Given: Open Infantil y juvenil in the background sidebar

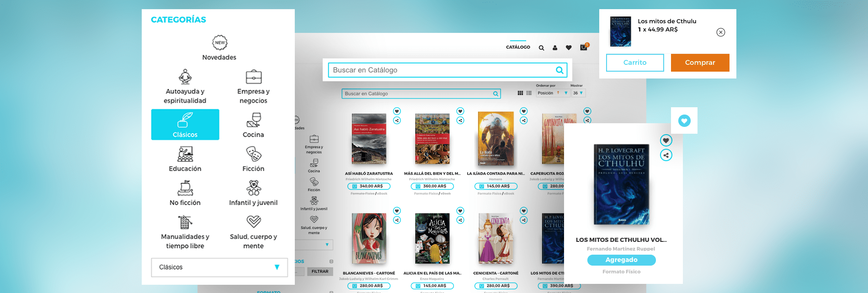Looking at the screenshot, I should [x=314, y=204].
